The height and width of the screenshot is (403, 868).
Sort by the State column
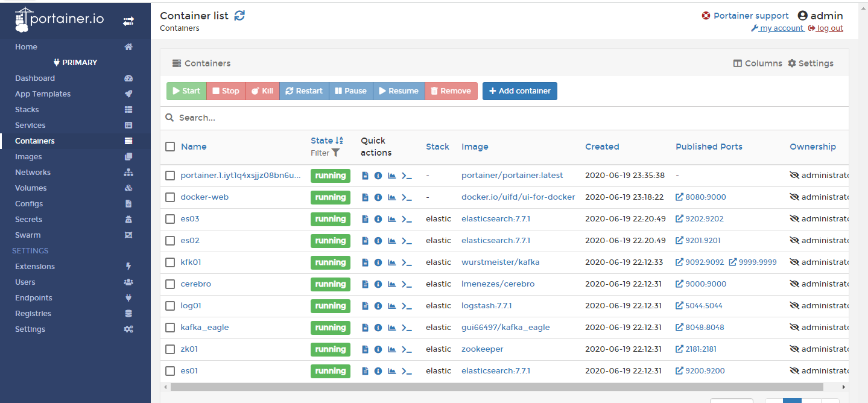point(327,141)
